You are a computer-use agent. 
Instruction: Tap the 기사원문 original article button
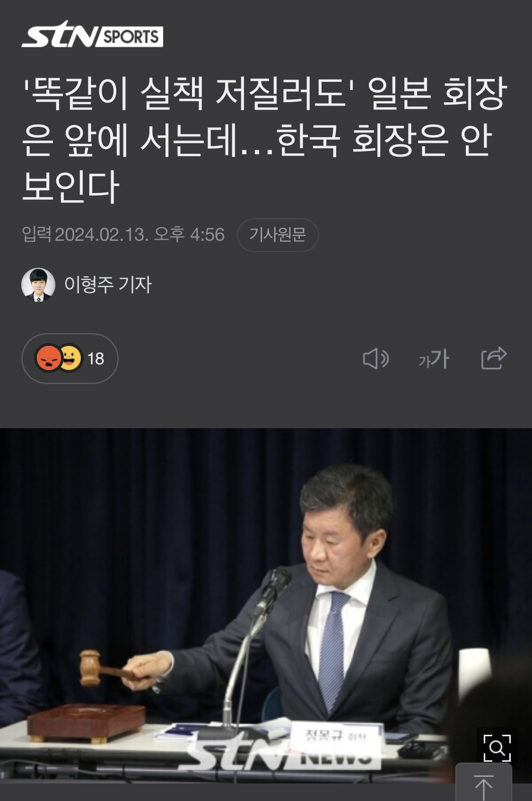(x=278, y=235)
